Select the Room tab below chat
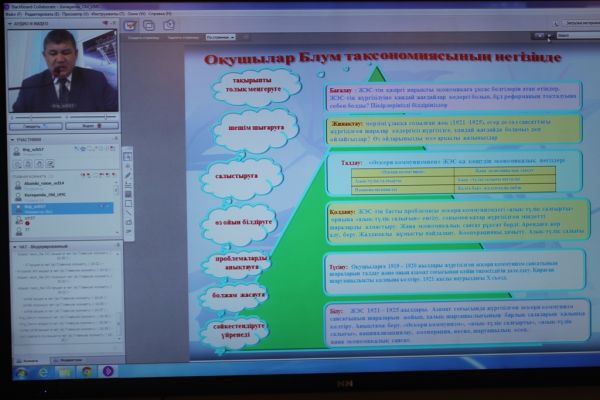The height and width of the screenshot is (400, 600). (x=29, y=359)
